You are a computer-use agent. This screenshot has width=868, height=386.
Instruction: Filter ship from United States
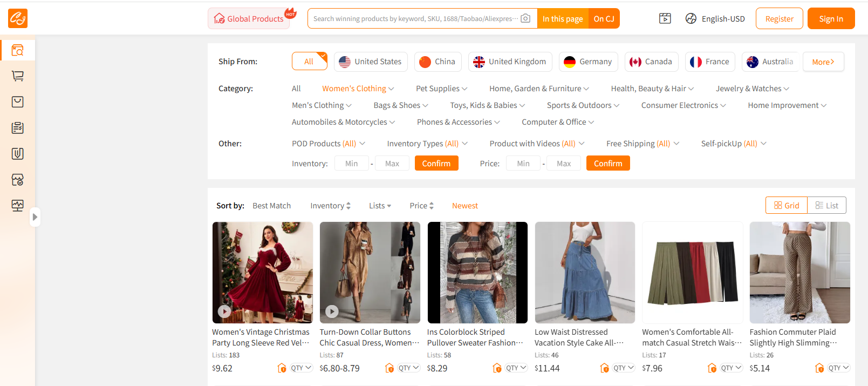pyautogui.click(x=370, y=62)
